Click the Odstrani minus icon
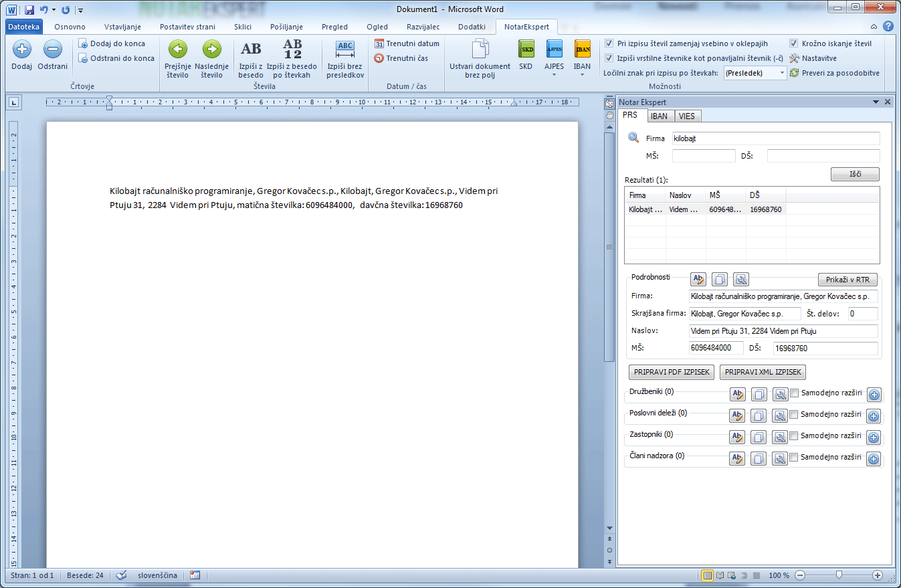Image resolution: width=901 pixels, height=588 pixels. coord(52,49)
